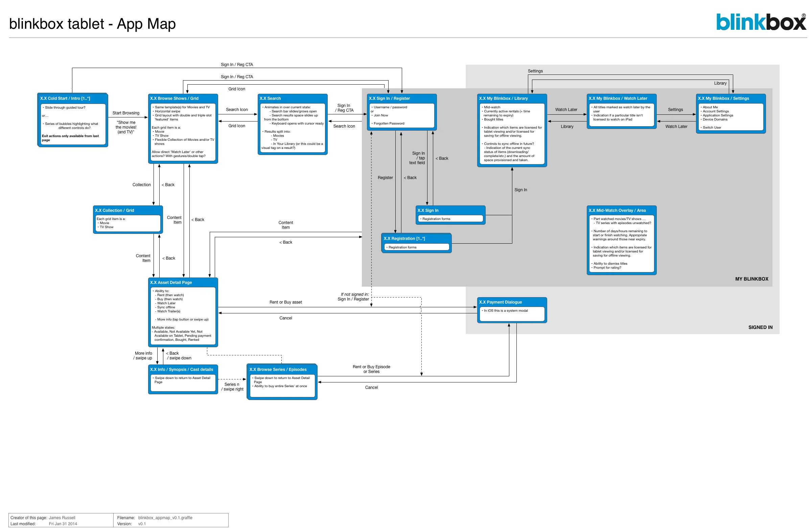Select the 'Sign In / tap text field' label
Viewport: 812px width, 531px height.
pos(417,158)
